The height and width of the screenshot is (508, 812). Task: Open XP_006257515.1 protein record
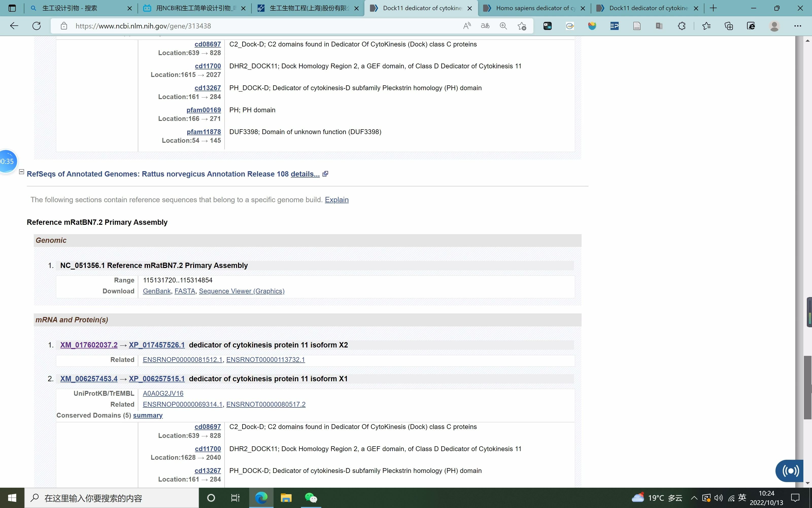157,379
